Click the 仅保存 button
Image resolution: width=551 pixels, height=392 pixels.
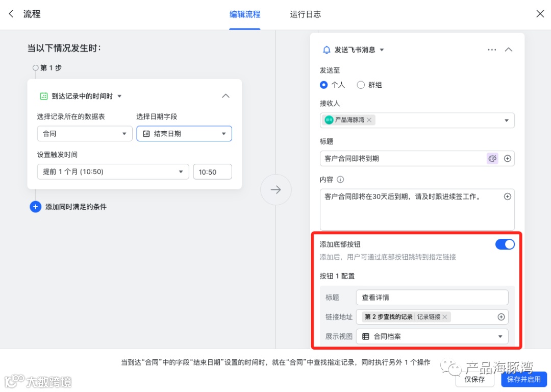(474, 379)
